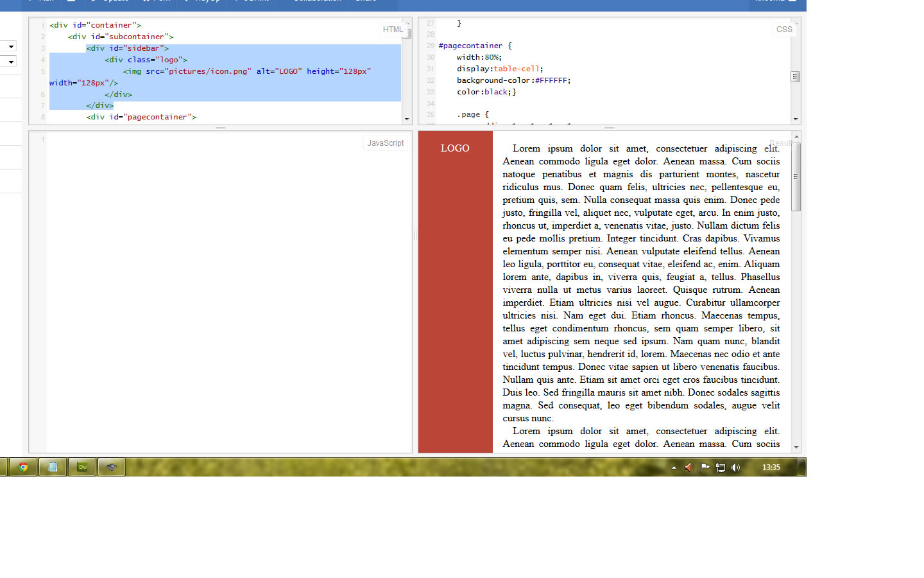The image size is (924, 578).
Task: Click the 13:35 system clock
Action: click(x=771, y=468)
